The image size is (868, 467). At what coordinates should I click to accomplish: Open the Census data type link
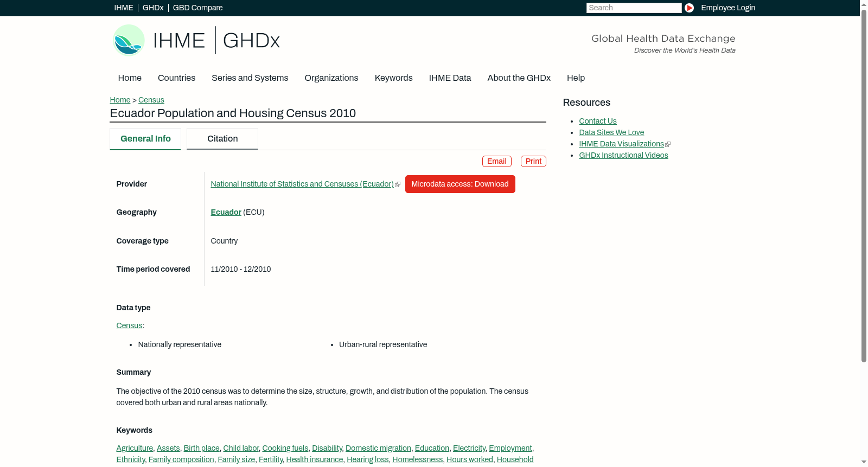click(129, 325)
